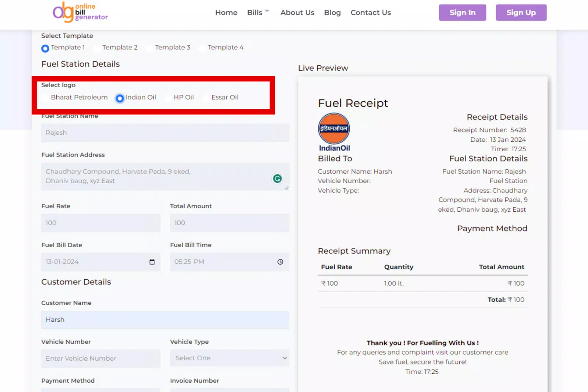This screenshot has height=392, width=588.
Task: Select Template 2 radio button
Action: coord(97,48)
